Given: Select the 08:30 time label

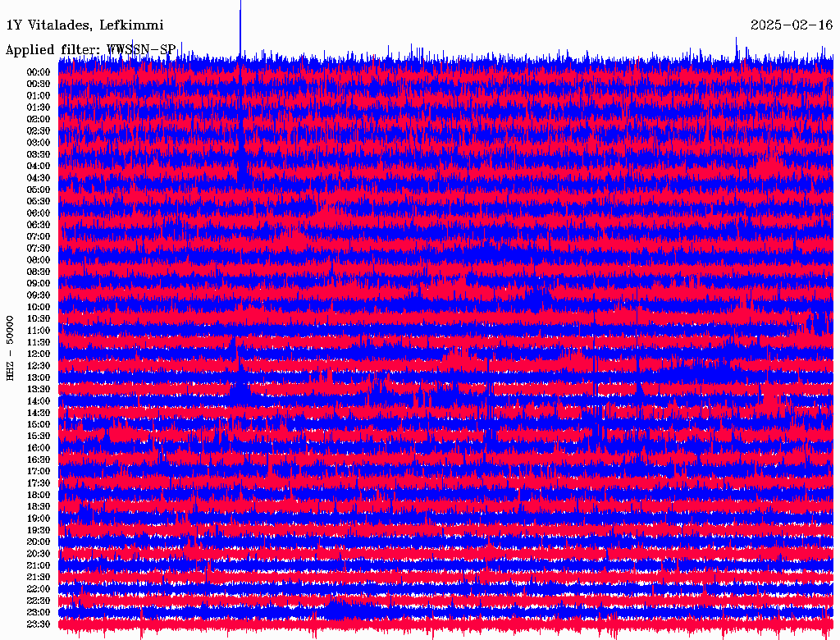Looking at the screenshot, I should (x=39, y=272).
